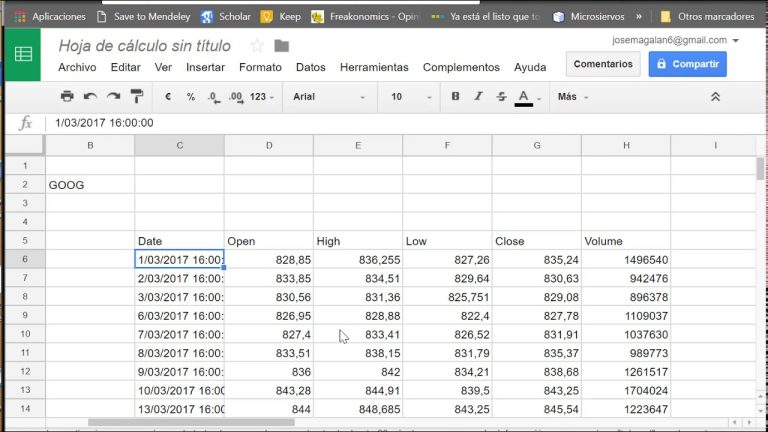This screenshot has height=432, width=768.
Task: Toggle italic formatting
Action: [479, 96]
